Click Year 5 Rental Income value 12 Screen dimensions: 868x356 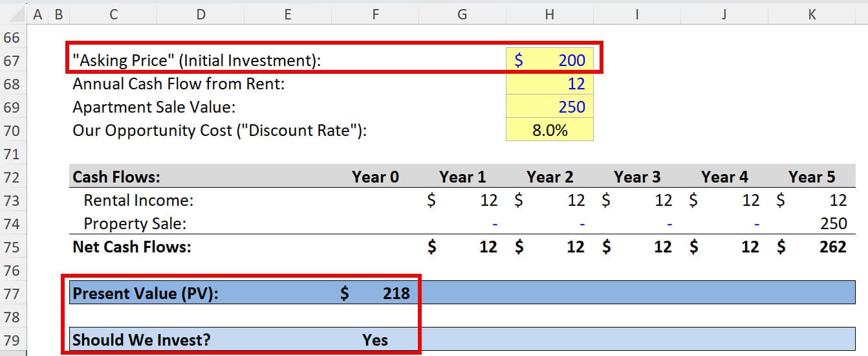[838, 201]
